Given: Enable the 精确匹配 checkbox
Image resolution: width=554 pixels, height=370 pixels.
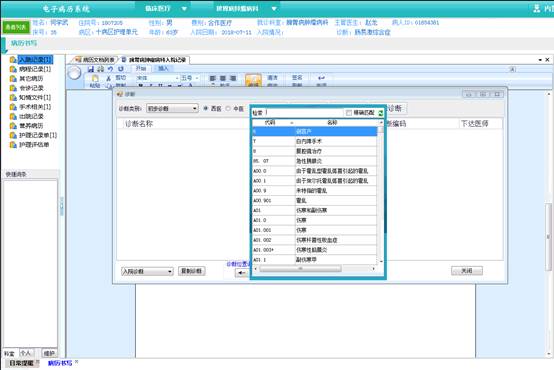Looking at the screenshot, I should click(349, 113).
